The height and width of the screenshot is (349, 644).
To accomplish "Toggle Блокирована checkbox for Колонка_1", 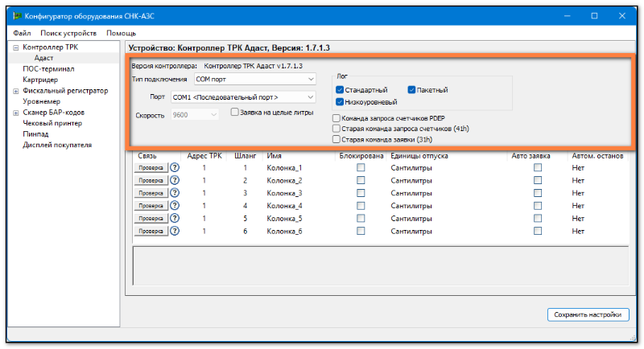I will [x=361, y=167].
